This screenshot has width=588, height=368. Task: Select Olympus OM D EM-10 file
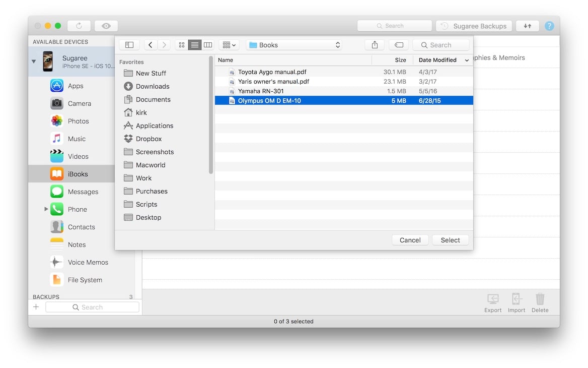click(344, 101)
